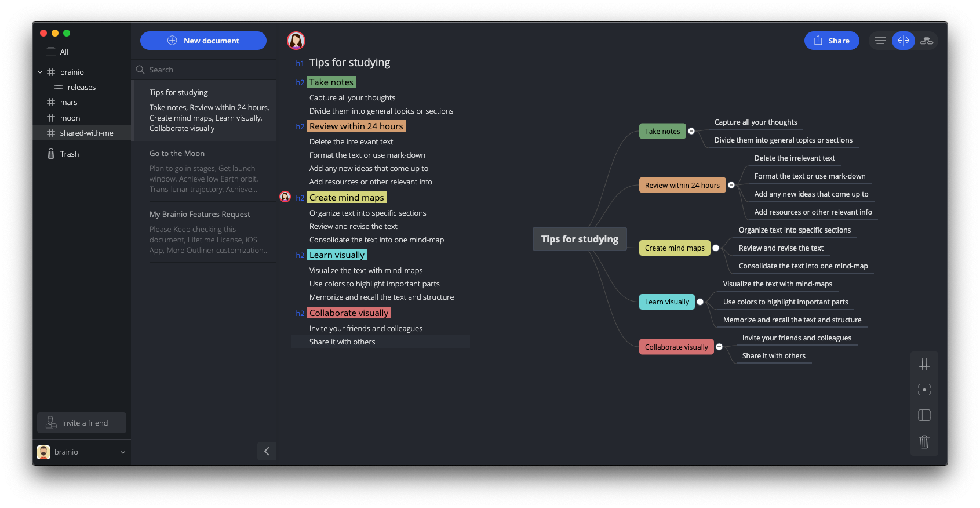The height and width of the screenshot is (508, 980).
Task: Click the center focus icon in mind-map
Action: coord(924,390)
